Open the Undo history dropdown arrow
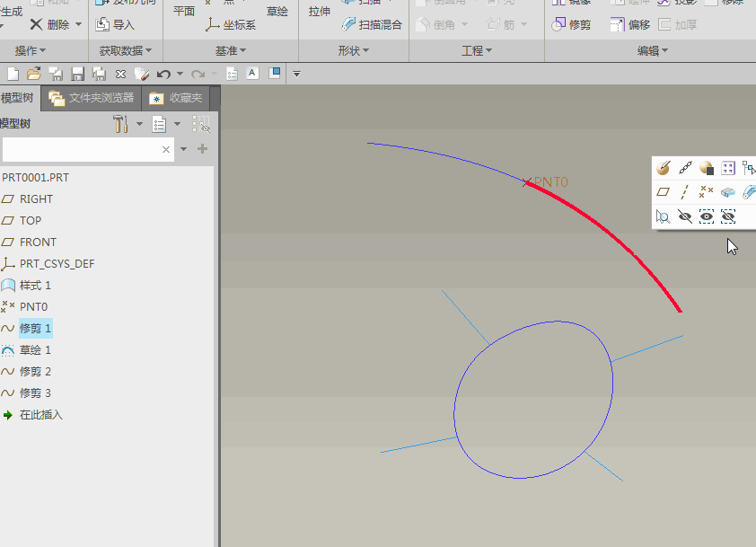The height and width of the screenshot is (547, 756). (180, 74)
